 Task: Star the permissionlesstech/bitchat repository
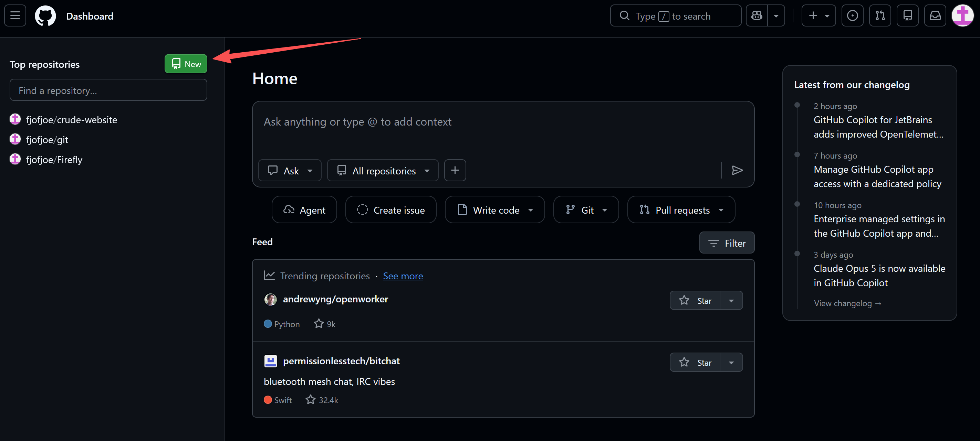(695, 362)
